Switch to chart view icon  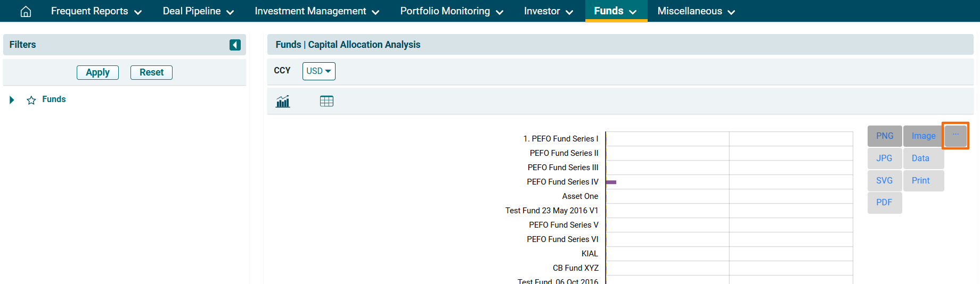click(283, 101)
